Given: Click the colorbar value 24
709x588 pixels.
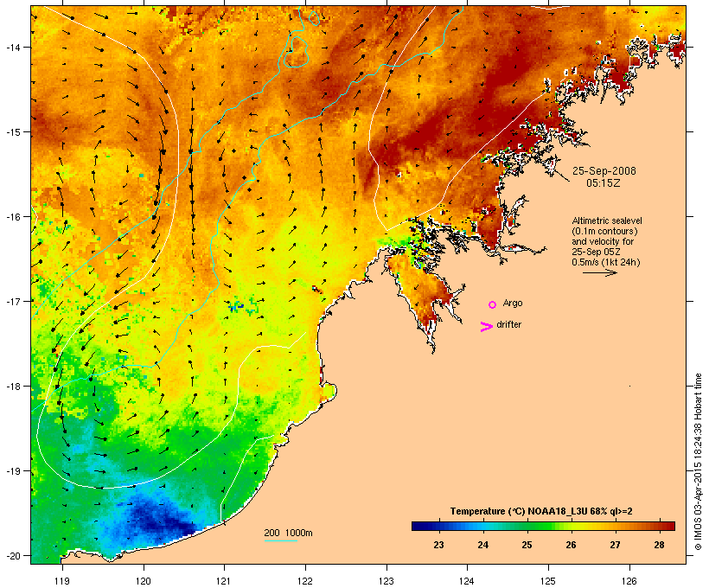Looking at the screenshot, I should point(483,545).
